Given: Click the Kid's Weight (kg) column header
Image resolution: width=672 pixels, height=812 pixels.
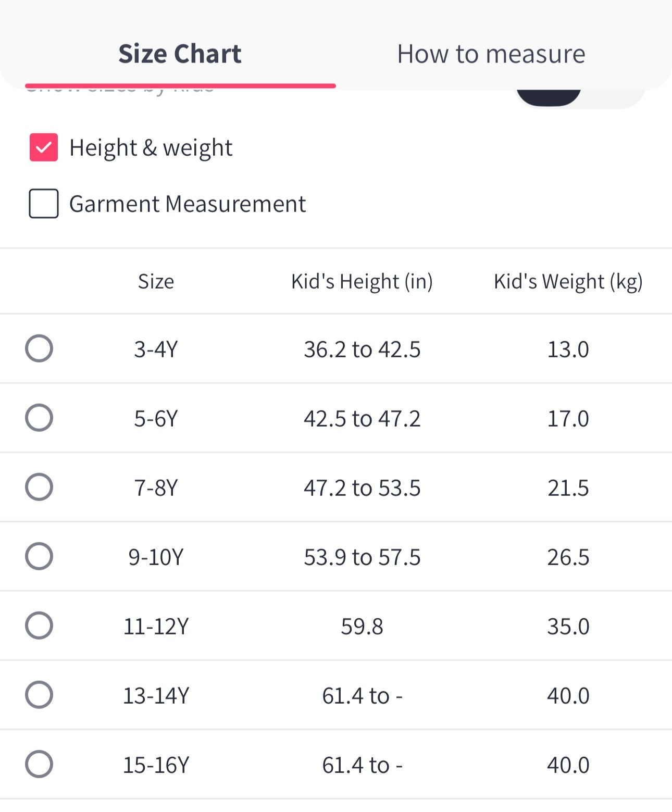Looking at the screenshot, I should point(568,282).
